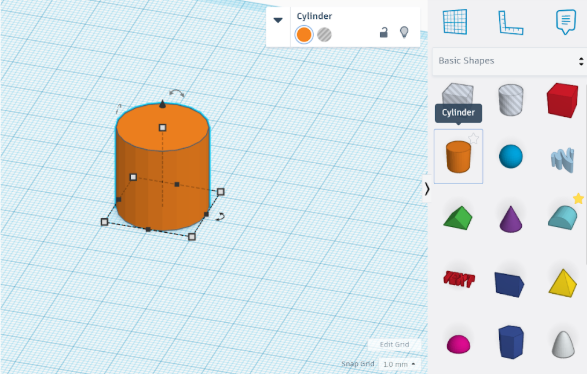Choose the orange Solid color swatch
The height and width of the screenshot is (374, 587).
(x=304, y=35)
